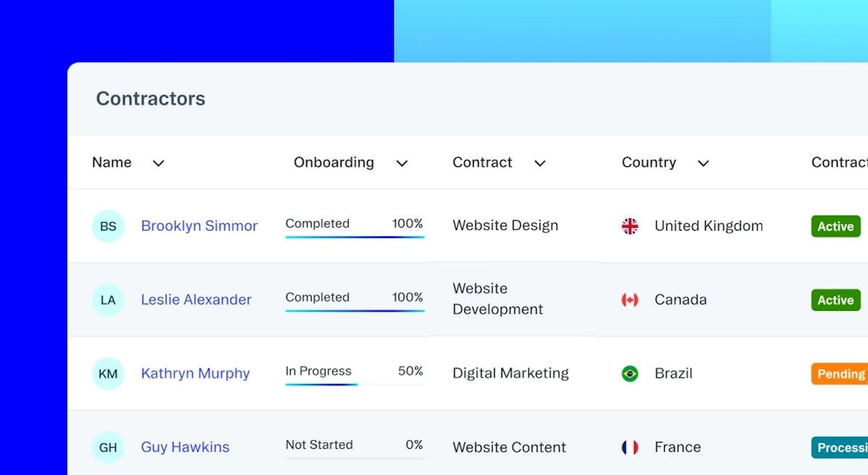Open the Name column dropdown
The height and width of the screenshot is (475, 868).
(158, 163)
